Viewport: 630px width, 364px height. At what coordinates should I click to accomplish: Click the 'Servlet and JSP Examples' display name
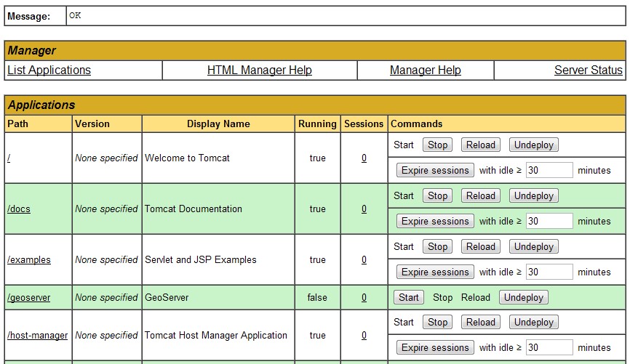(x=201, y=260)
